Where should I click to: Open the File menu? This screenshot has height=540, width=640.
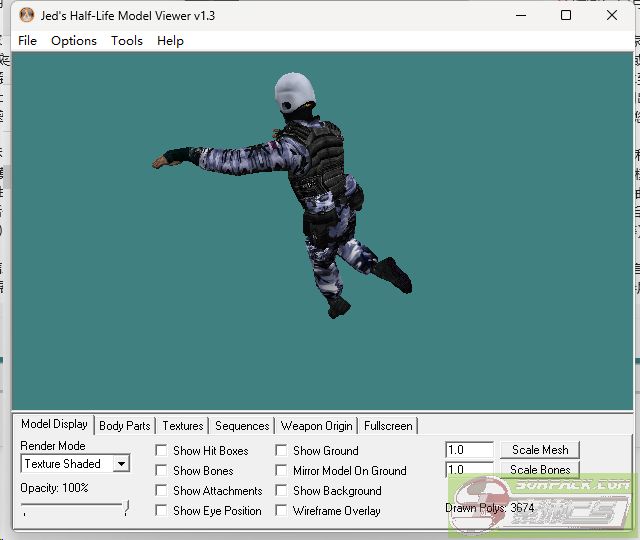coord(27,41)
